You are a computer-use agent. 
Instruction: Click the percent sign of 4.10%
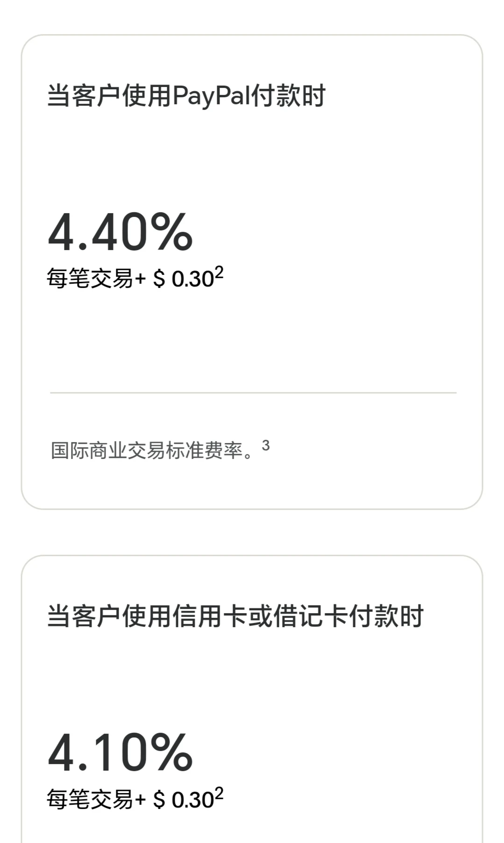click(171, 752)
